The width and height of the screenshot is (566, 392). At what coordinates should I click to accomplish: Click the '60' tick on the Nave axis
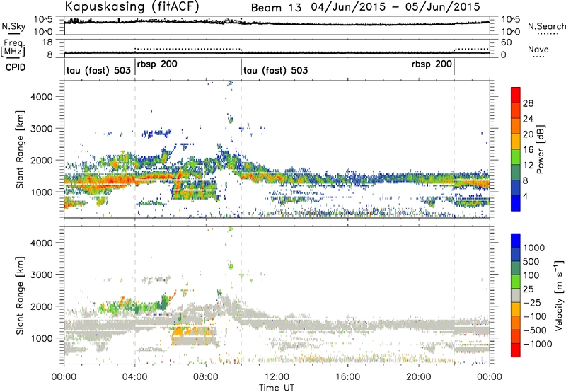507,42
